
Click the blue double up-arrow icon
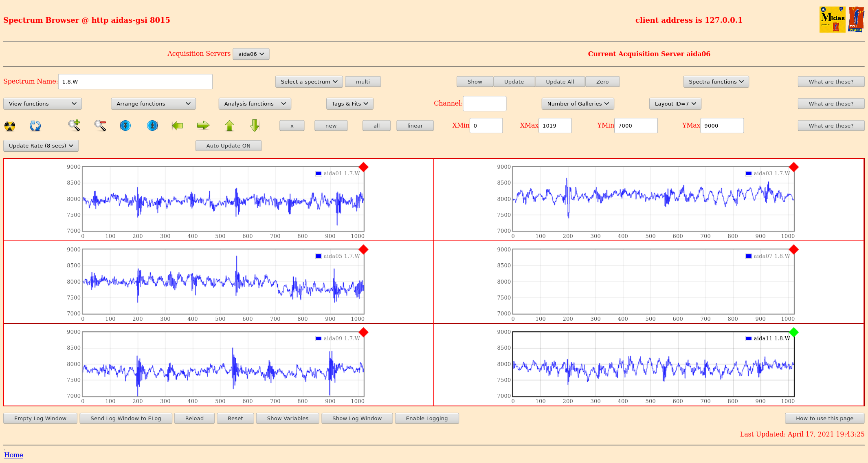click(152, 126)
